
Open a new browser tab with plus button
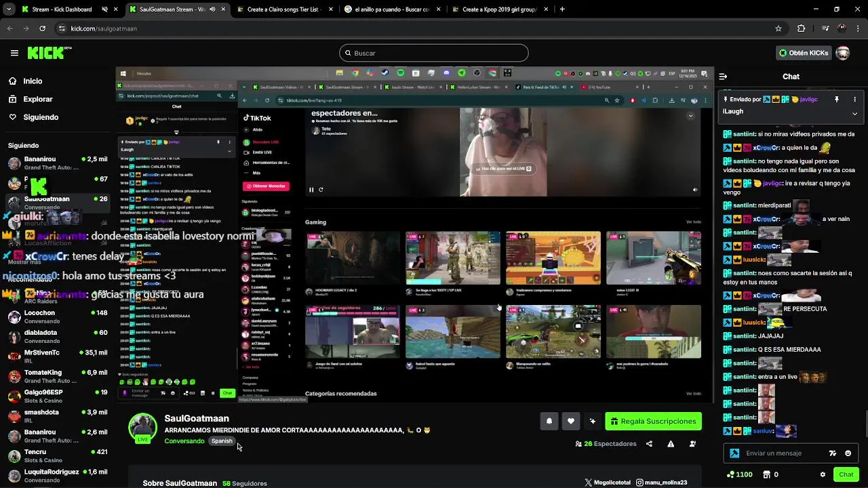[x=562, y=9]
